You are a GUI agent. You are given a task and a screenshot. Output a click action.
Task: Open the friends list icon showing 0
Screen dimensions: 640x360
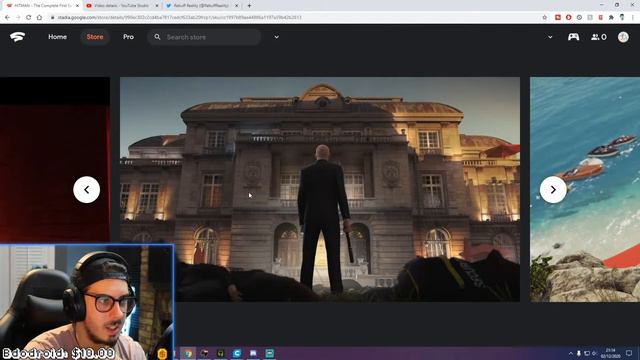click(598, 37)
